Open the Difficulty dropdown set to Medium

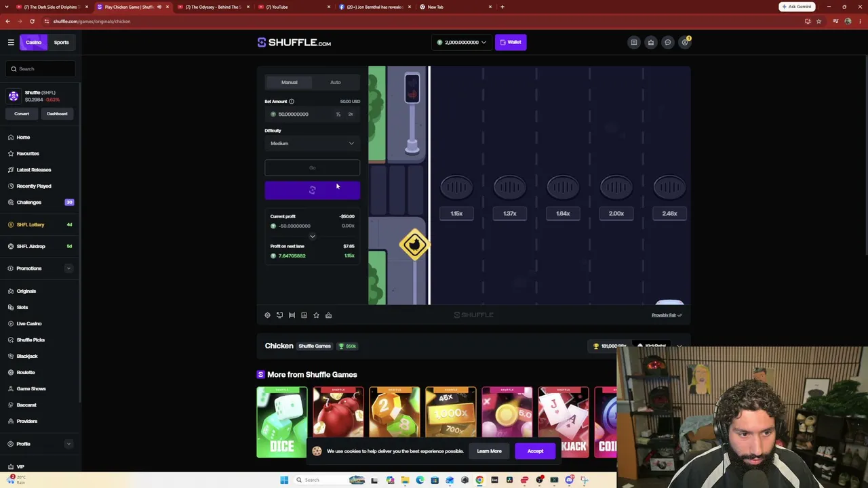(312, 143)
